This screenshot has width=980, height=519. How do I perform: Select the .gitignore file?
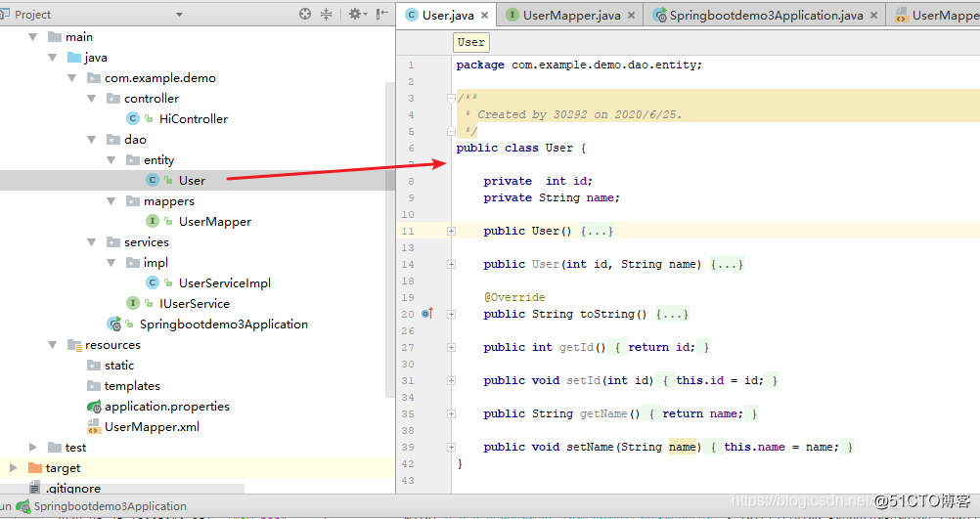click(x=72, y=489)
